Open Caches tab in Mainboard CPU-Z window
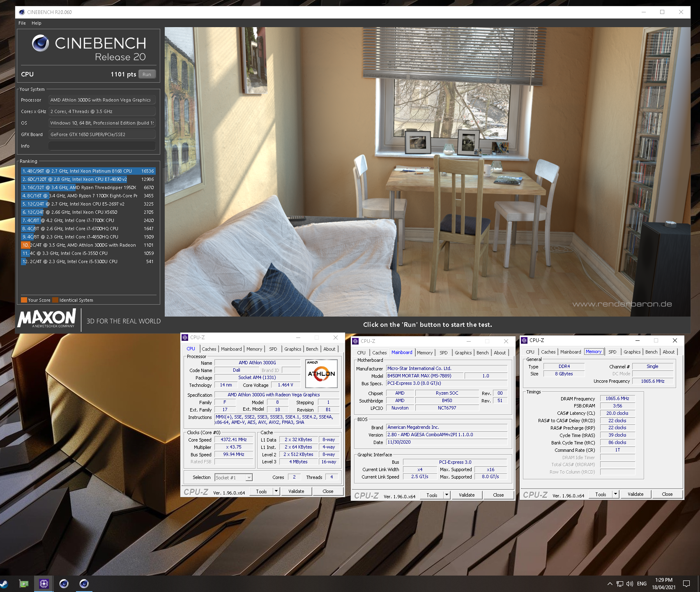The height and width of the screenshot is (592, 700). (x=380, y=353)
